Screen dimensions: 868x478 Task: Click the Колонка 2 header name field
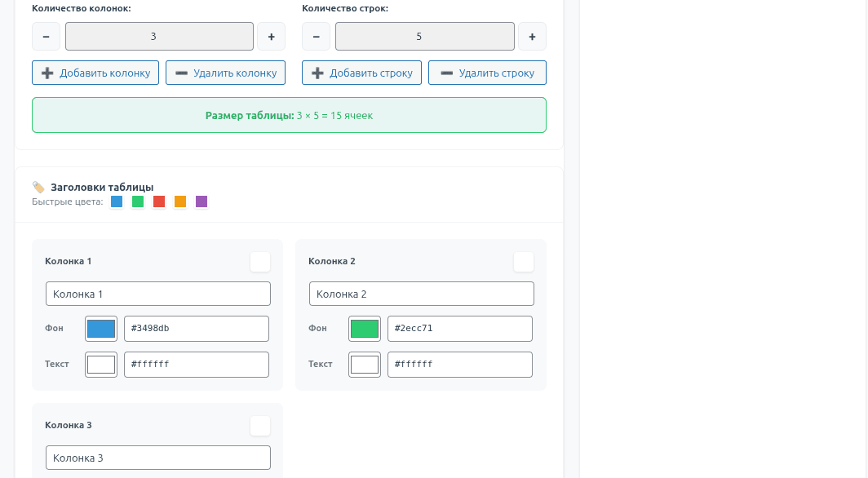click(421, 294)
